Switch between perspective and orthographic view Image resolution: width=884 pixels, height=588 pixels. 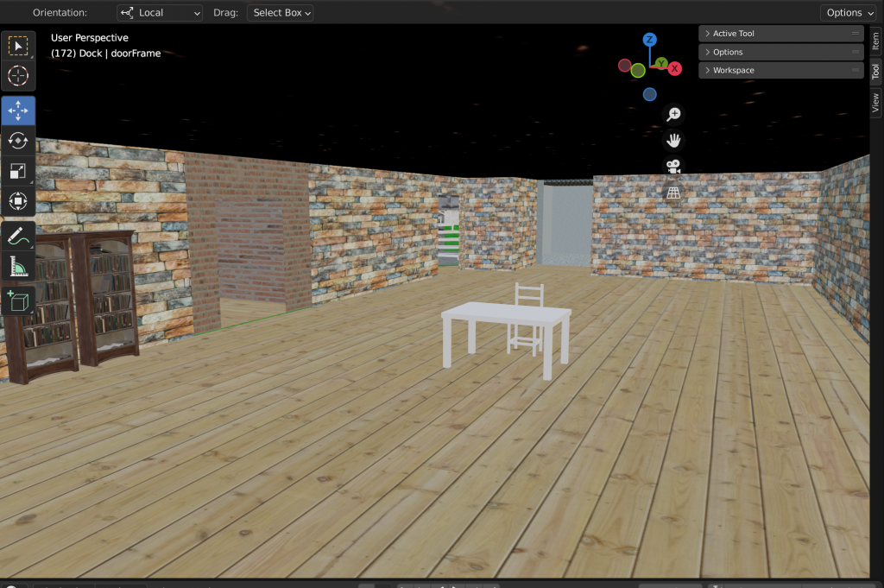[673, 192]
